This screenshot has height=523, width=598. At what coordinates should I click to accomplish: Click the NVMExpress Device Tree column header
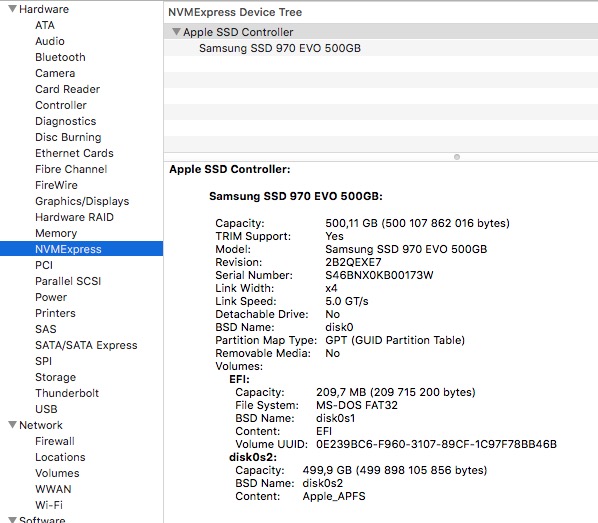(235, 12)
